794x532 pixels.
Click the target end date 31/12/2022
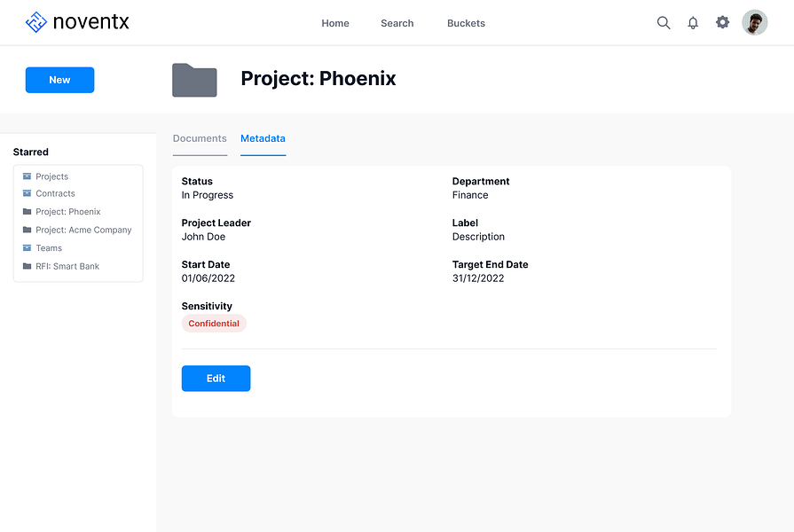[x=478, y=278]
